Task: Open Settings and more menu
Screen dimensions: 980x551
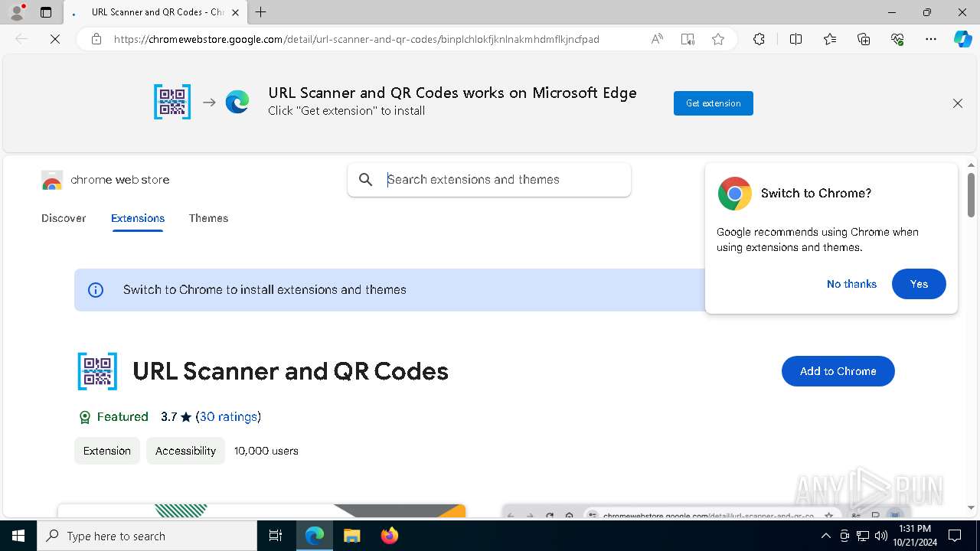Action: coord(931,39)
